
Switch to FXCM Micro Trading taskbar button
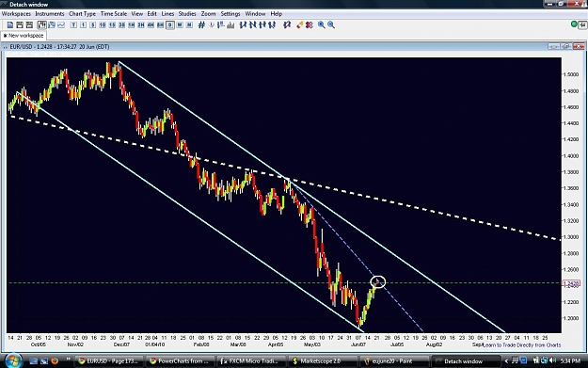250,361
